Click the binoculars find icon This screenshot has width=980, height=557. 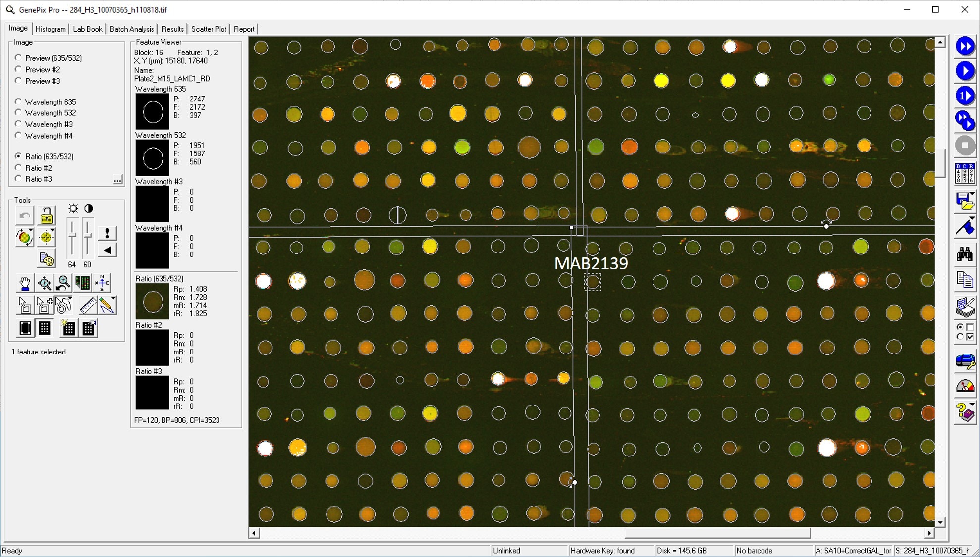click(964, 254)
